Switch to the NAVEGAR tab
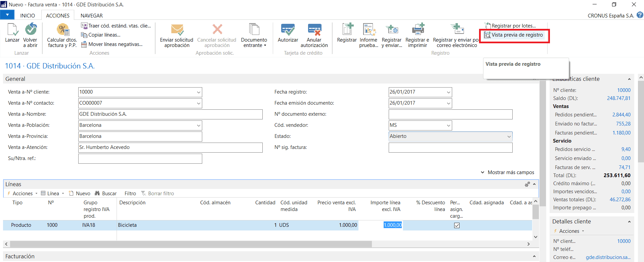 coord(92,15)
